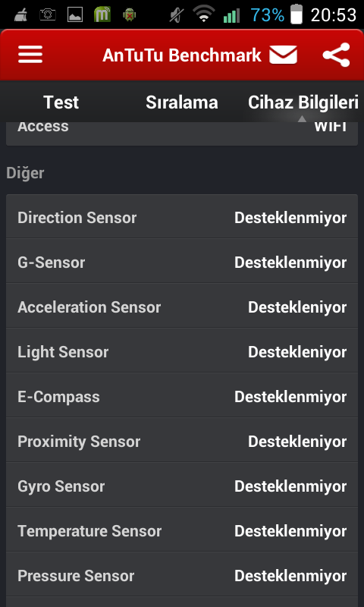
Task: Tap the battery indicator icon
Action: pyautogui.click(x=297, y=14)
